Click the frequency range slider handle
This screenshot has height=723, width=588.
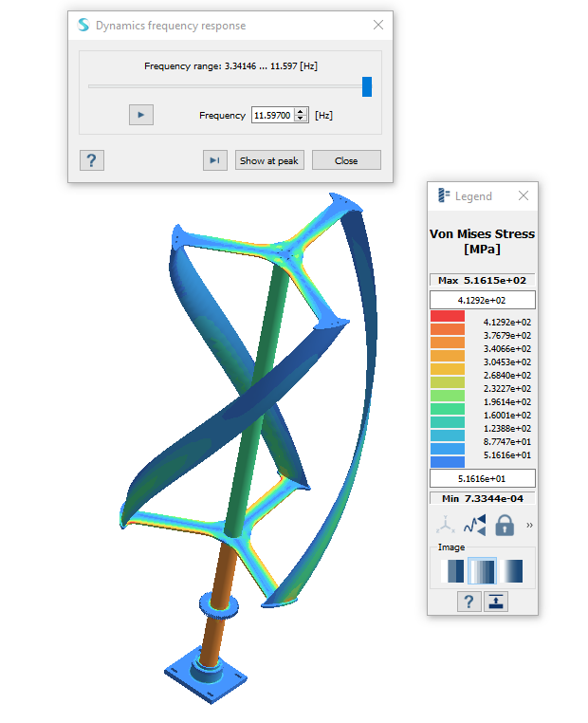click(x=367, y=87)
